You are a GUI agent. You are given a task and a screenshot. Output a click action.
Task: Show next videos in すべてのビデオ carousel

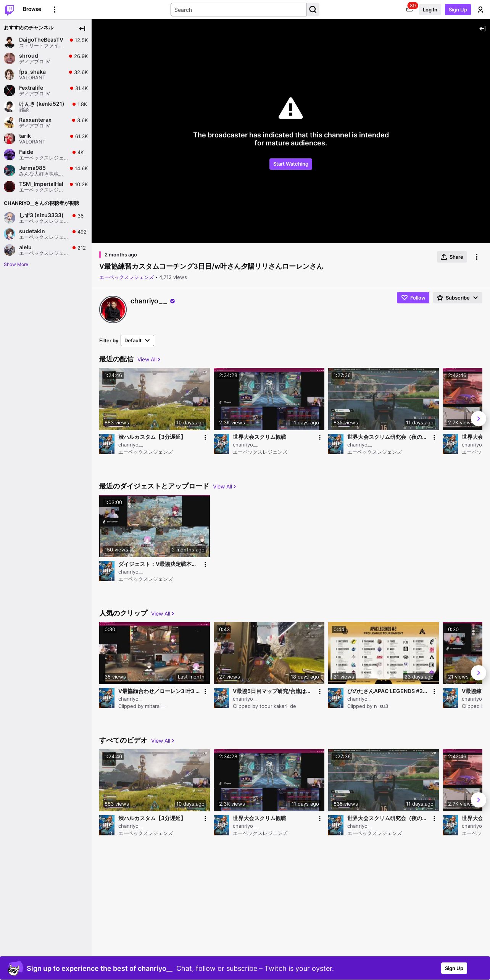[479, 800]
